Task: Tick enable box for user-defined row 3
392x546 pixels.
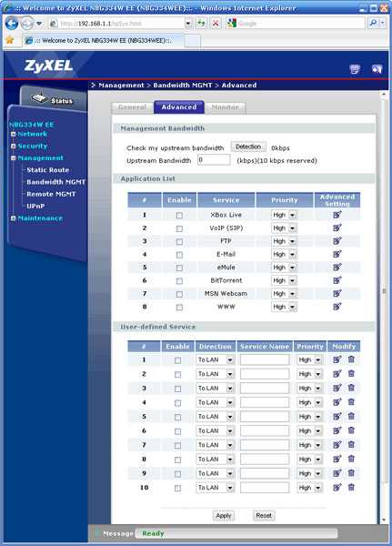Action: coord(178,389)
